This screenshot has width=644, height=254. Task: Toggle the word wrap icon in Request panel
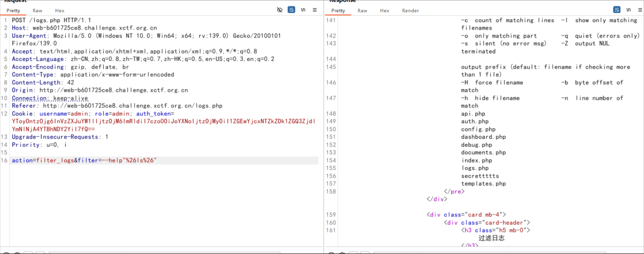[291, 10]
